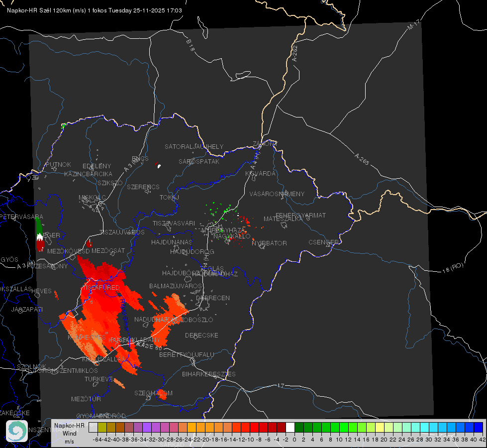Click the PÉTERVÁSÁRA label
487x448 pixels.
point(21,217)
